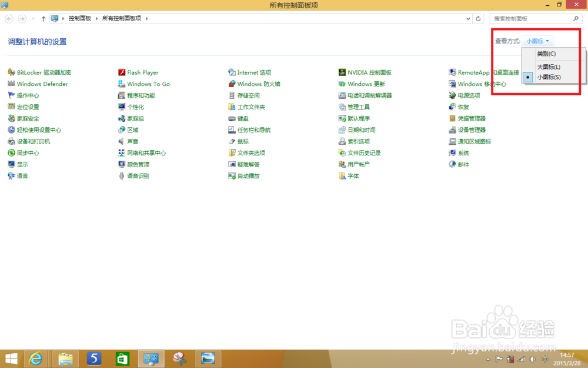The height and width of the screenshot is (368, 588).
Task: Open Windows Defender icon
Action: pyautogui.click(x=12, y=84)
